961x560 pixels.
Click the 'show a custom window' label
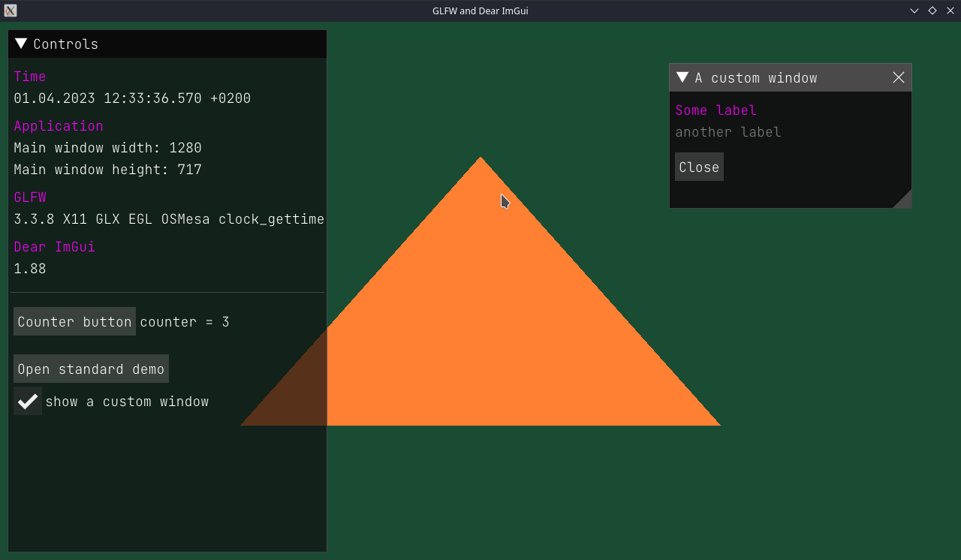pos(127,402)
